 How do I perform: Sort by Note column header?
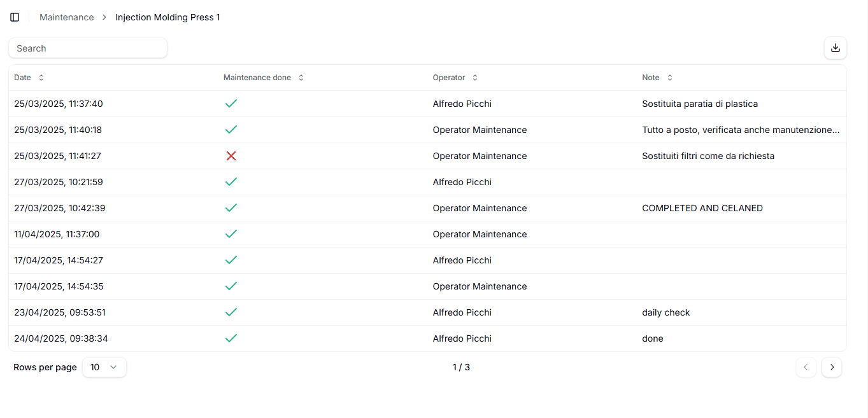(x=657, y=78)
